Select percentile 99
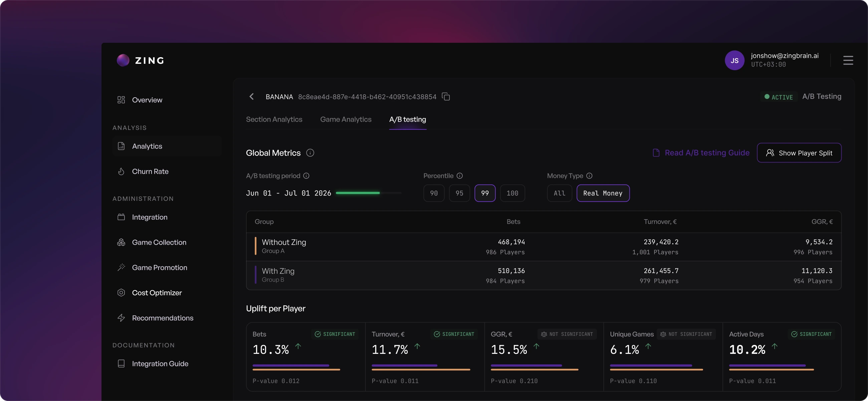This screenshot has width=868, height=401. [x=485, y=193]
